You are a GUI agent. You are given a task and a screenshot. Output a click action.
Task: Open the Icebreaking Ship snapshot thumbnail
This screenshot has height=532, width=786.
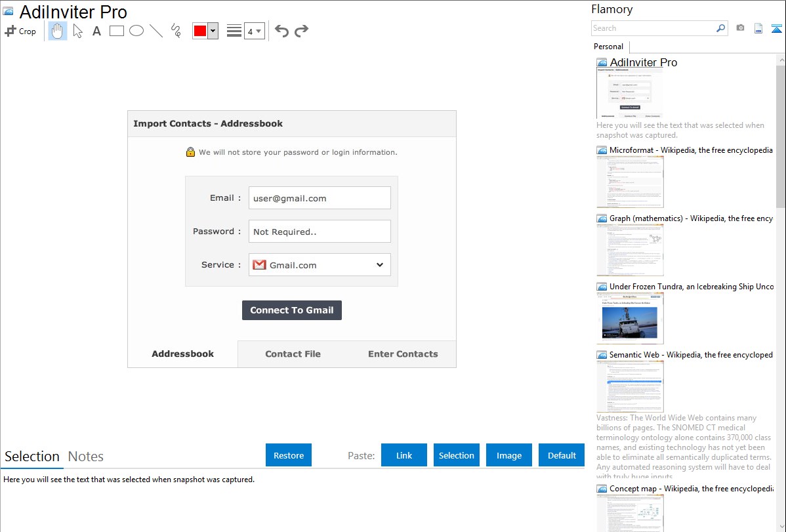(x=630, y=318)
